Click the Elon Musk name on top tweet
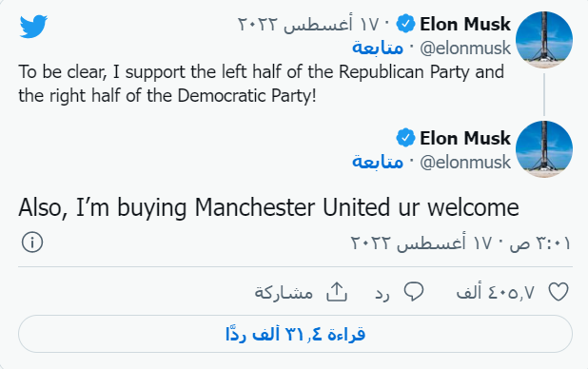 click(x=465, y=24)
